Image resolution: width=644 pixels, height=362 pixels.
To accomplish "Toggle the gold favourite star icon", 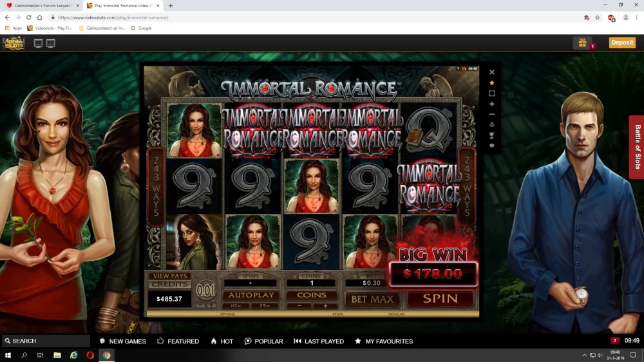I will [x=491, y=83].
